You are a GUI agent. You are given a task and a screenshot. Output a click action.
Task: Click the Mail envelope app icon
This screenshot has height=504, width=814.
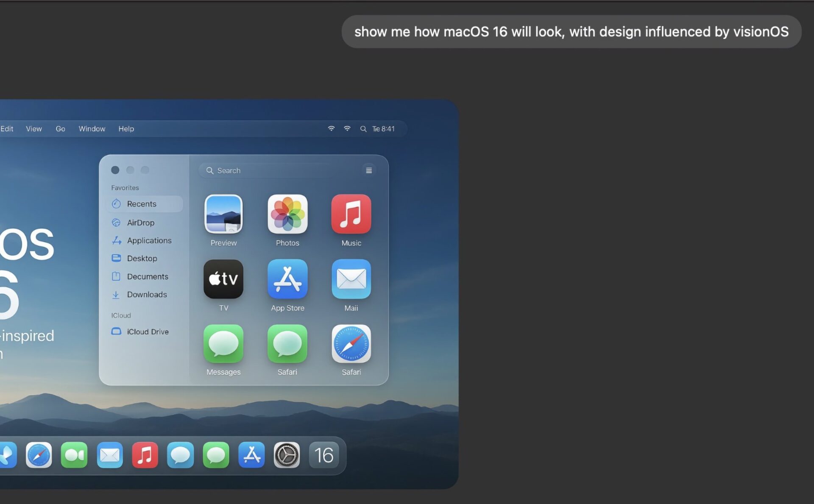point(351,279)
